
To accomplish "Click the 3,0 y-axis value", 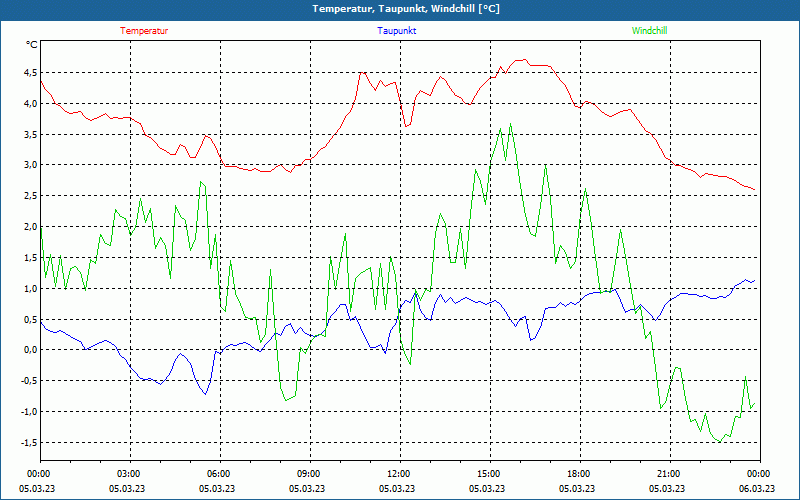I will click(x=30, y=165).
